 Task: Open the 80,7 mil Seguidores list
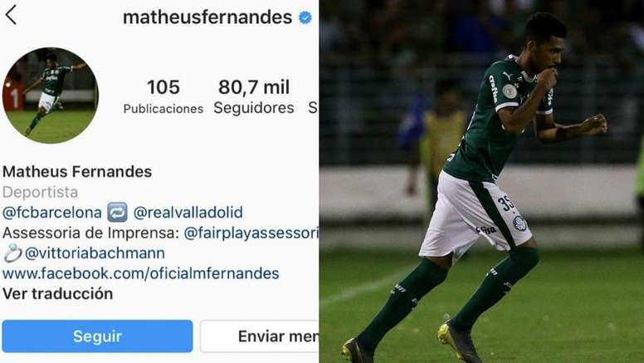pos(254,97)
